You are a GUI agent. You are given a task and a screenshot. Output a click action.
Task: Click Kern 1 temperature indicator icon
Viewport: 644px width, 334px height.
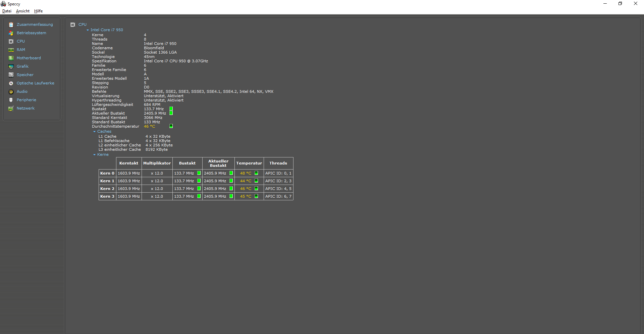point(256,181)
